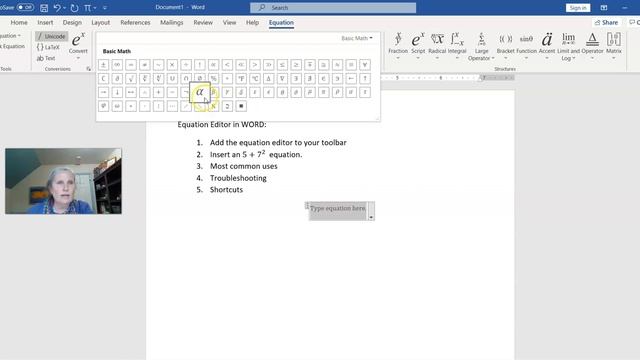Viewport: 640px width, 360px height.
Task: Expand the Radical structures menu
Action: pyautogui.click(x=437, y=46)
